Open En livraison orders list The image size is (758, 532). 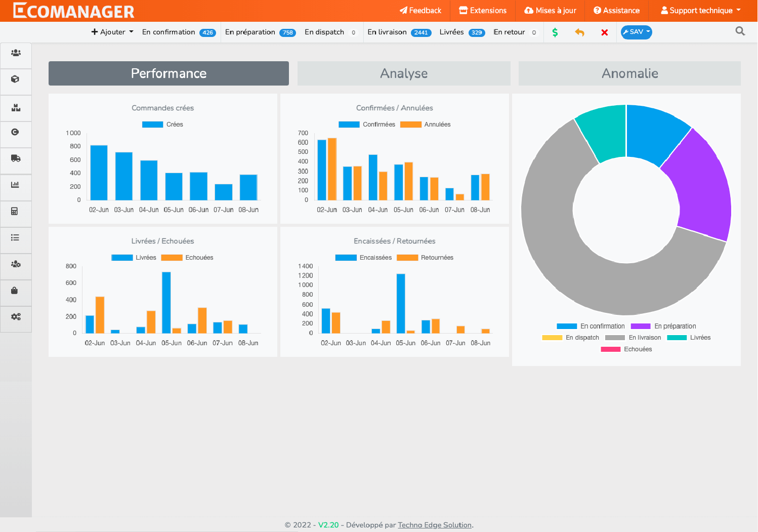(x=399, y=32)
